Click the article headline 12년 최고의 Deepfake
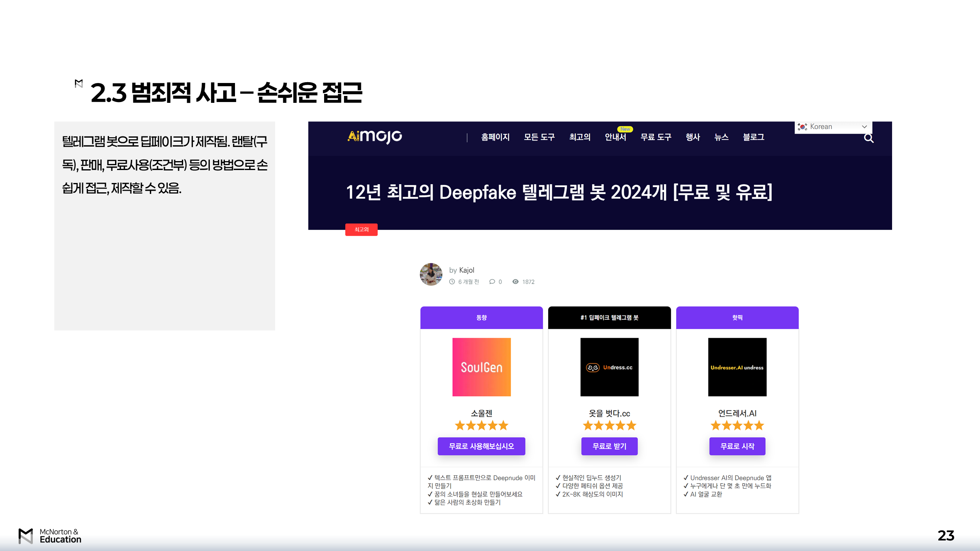The width and height of the screenshot is (980, 551). point(559,192)
